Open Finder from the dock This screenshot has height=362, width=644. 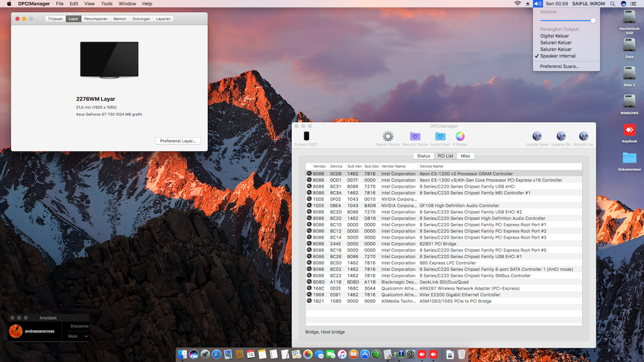coord(182,354)
